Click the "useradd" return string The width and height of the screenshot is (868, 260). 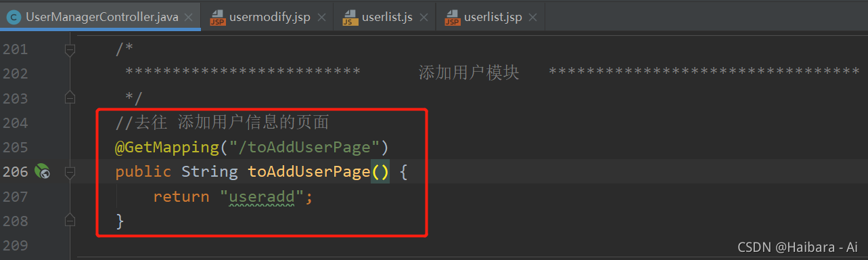262,197
